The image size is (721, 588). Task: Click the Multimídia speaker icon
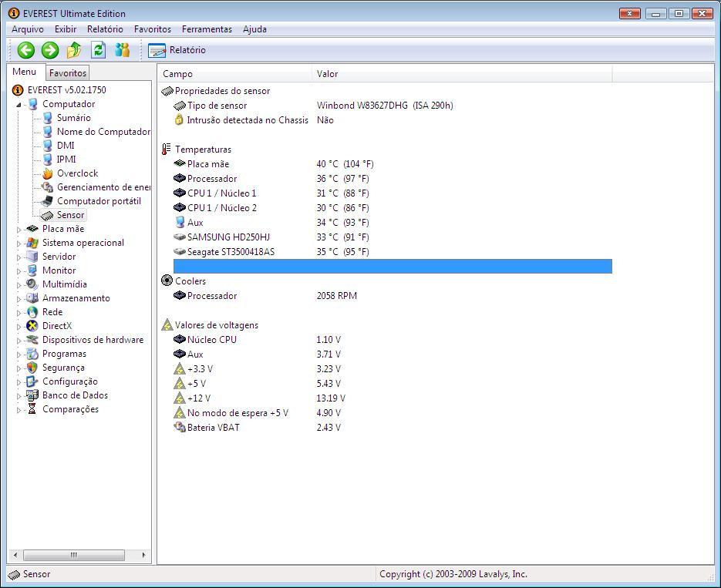click(x=32, y=284)
